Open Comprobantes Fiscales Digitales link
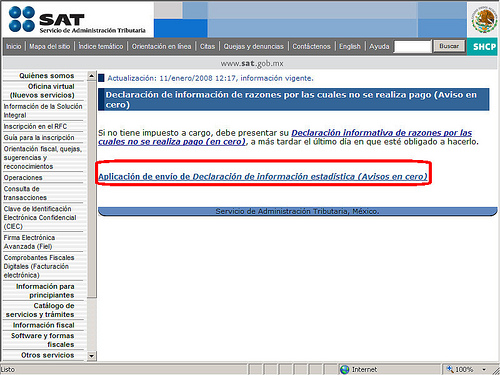 tap(39, 266)
